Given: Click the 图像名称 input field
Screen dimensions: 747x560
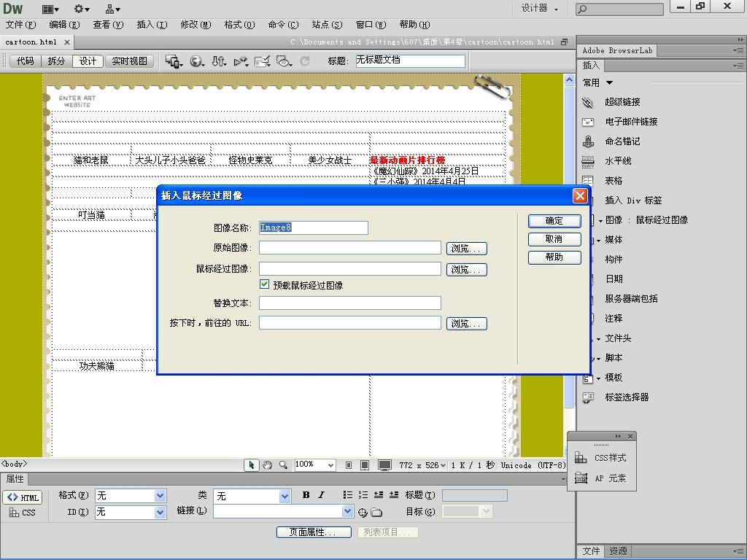Looking at the screenshot, I should [314, 227].
